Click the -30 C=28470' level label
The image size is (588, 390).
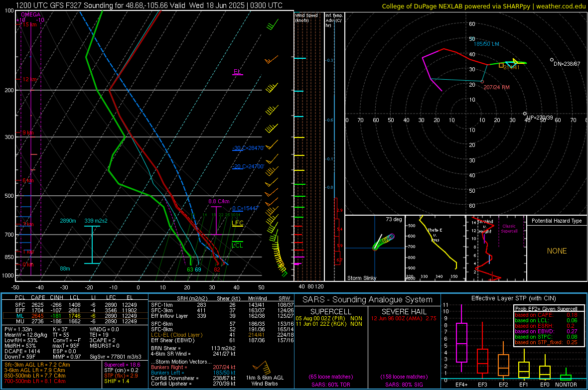point(248,148)
